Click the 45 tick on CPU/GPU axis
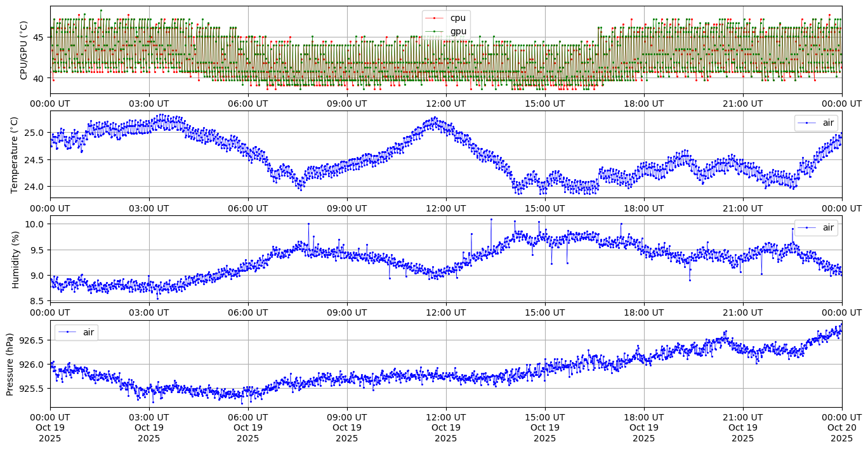 click(38, 37)
